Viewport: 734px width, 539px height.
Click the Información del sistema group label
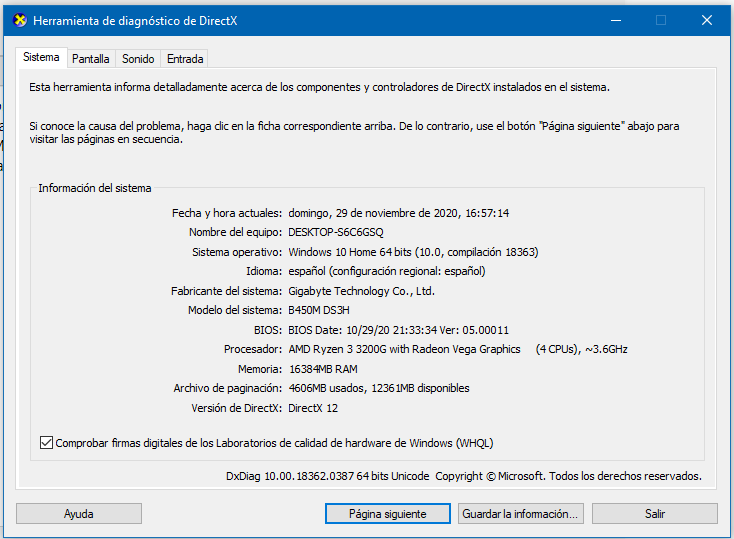click(x=95, y=188)
